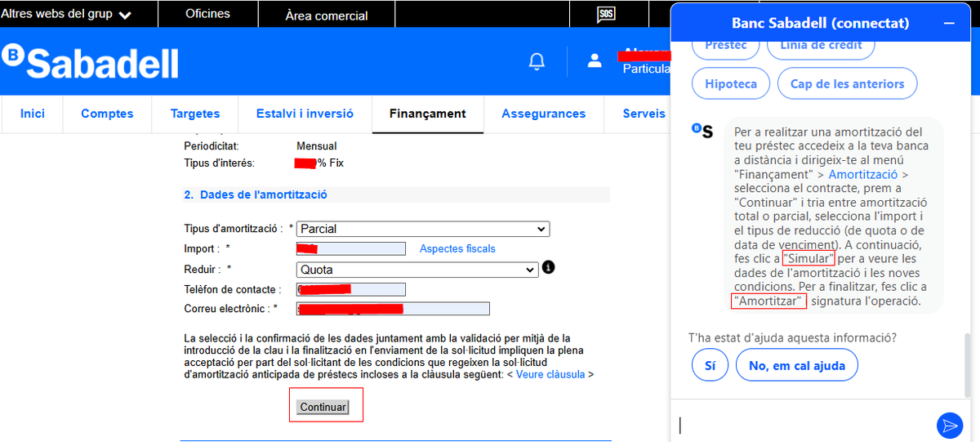Image resolution: width=980 pixels, height=442 pixels.
Task: Focus the Import amount field
Action: point(351,248)
